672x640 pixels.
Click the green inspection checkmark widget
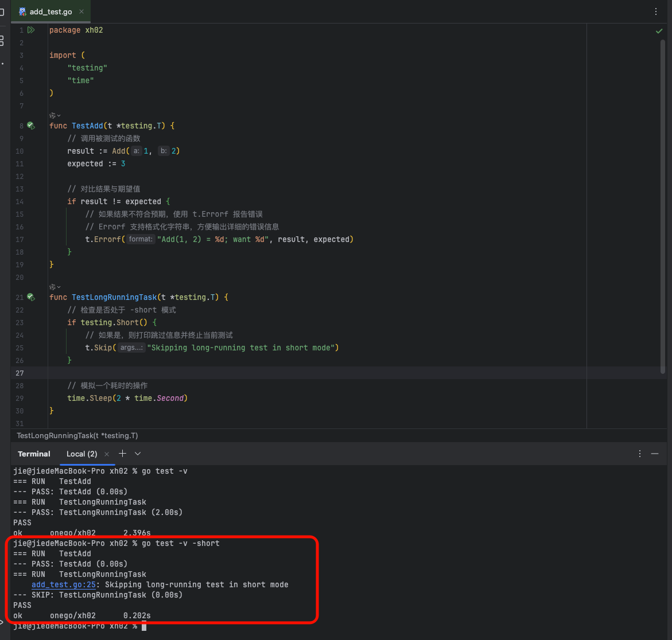(659, 31)
